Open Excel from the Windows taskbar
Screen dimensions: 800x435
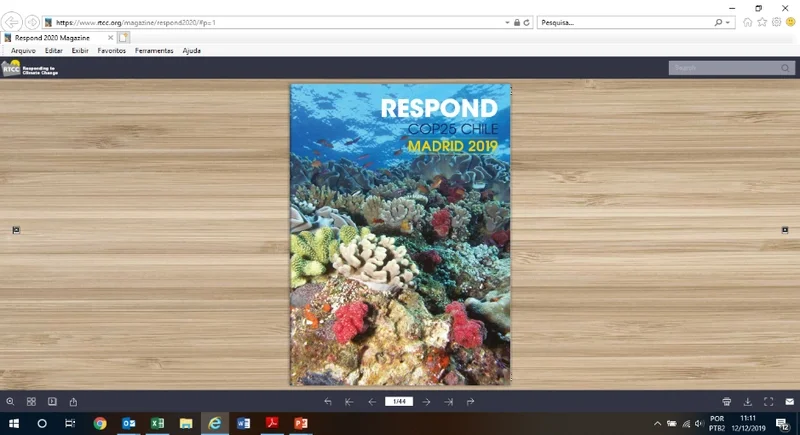coord(157,423)
